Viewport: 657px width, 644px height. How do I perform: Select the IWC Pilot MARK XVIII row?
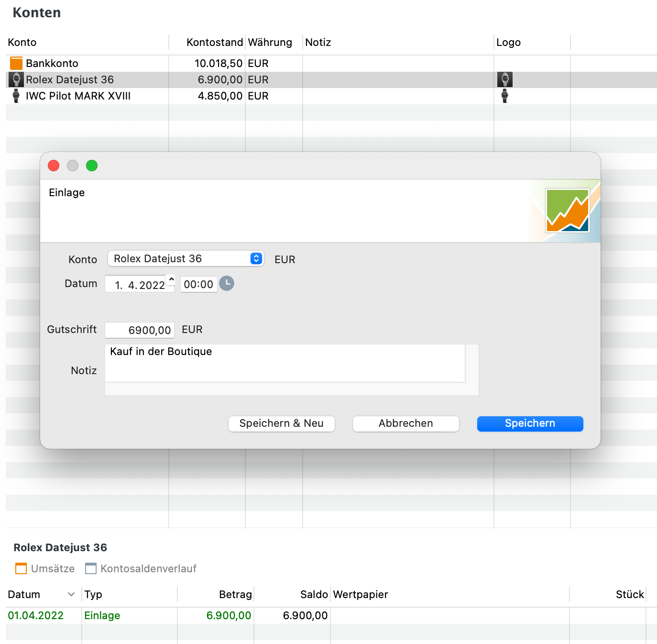331,96
